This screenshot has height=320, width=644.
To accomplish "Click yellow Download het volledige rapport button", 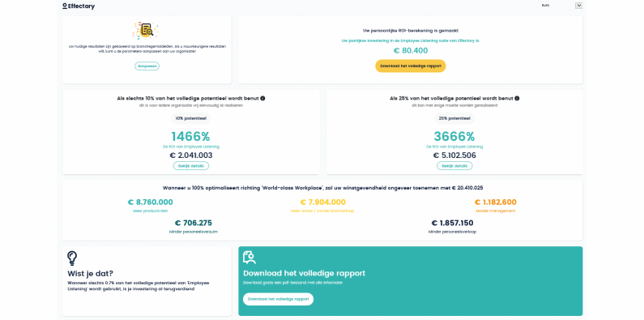I will tap(411, 66).
